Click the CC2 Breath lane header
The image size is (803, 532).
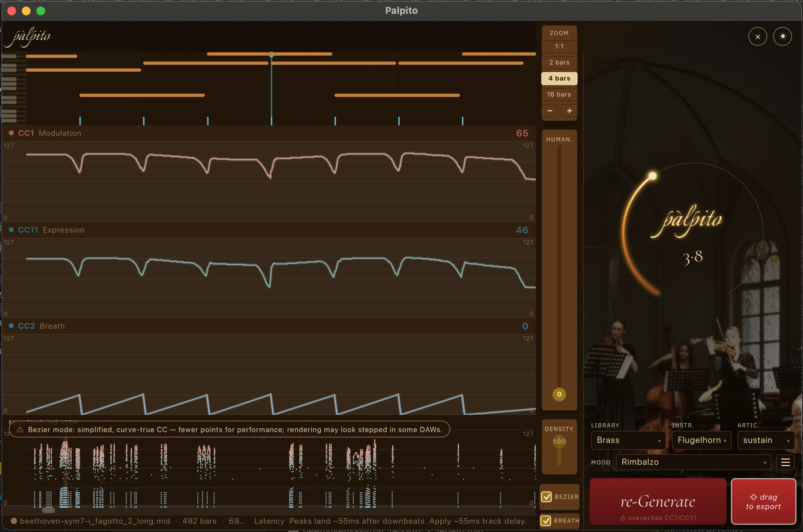[269, 326]
